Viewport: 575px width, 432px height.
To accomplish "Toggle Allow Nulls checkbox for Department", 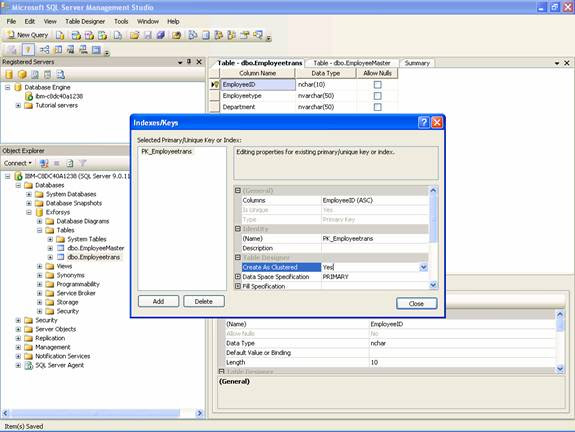I will coord(377,107).
